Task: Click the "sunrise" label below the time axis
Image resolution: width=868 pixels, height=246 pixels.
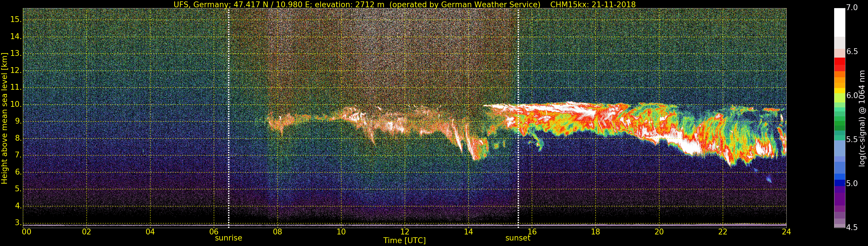Action: [229, 238]
